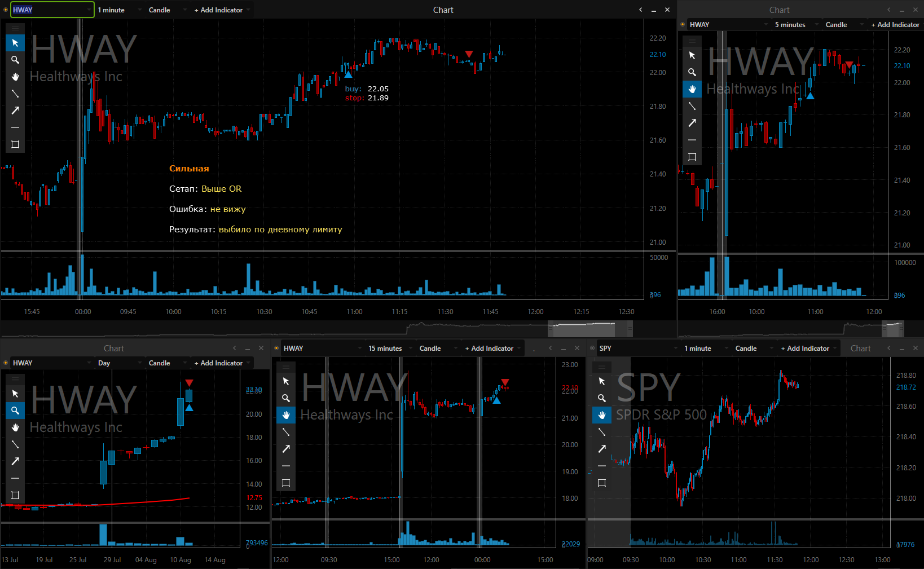The height and width of the screenshot is (569, 924).
Task: Select the rectangle tool in the 15 minutes chart
Action: click(x=286, y=483)
